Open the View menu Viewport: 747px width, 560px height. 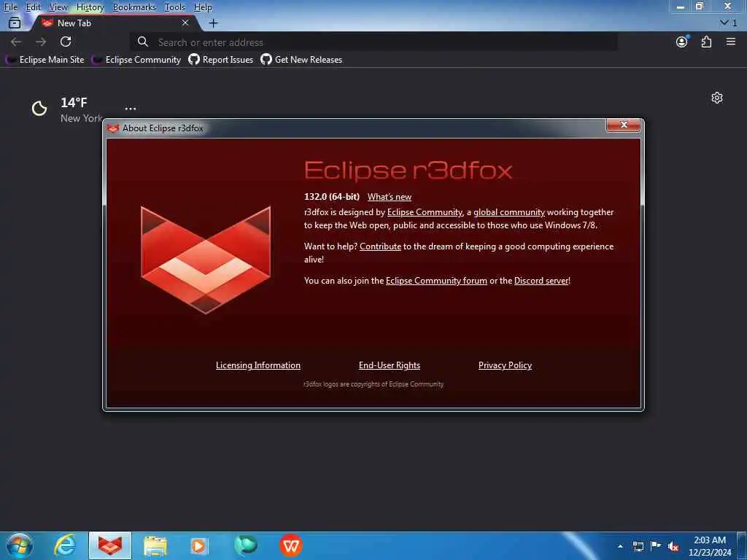point(58,7)
